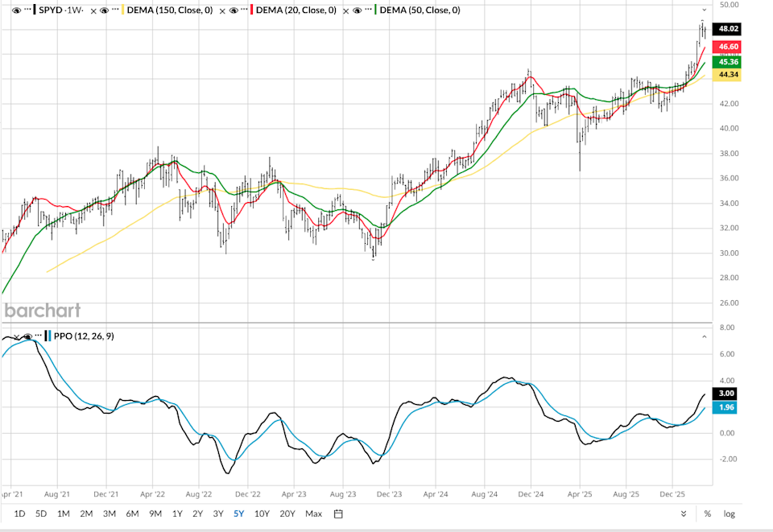This screenshot has height=532, width=773.
Task: Switch chart range to 1Y
Action: tap(177, 513)
